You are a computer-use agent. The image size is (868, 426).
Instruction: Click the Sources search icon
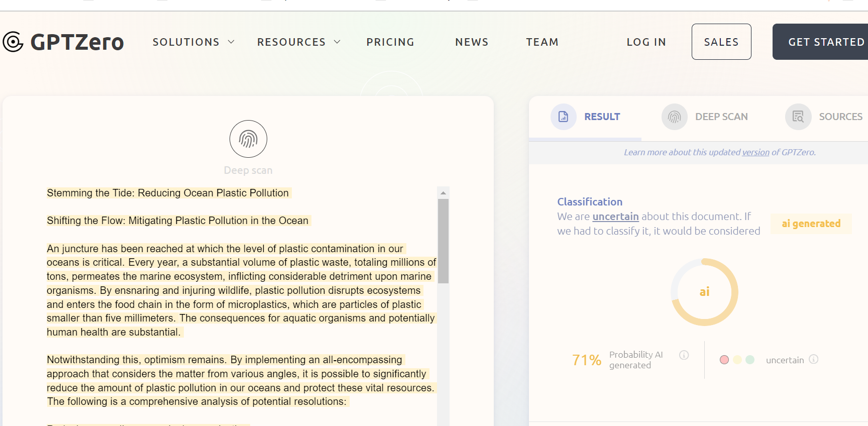coord(798,117)
